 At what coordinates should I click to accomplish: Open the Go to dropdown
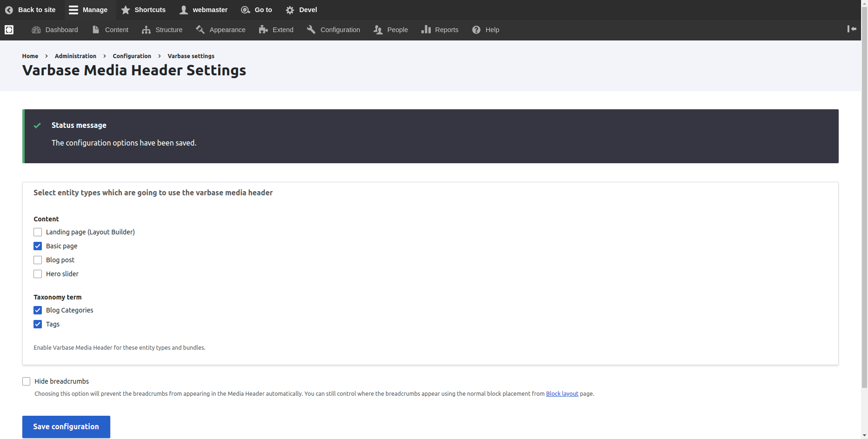tap(256, 10)
